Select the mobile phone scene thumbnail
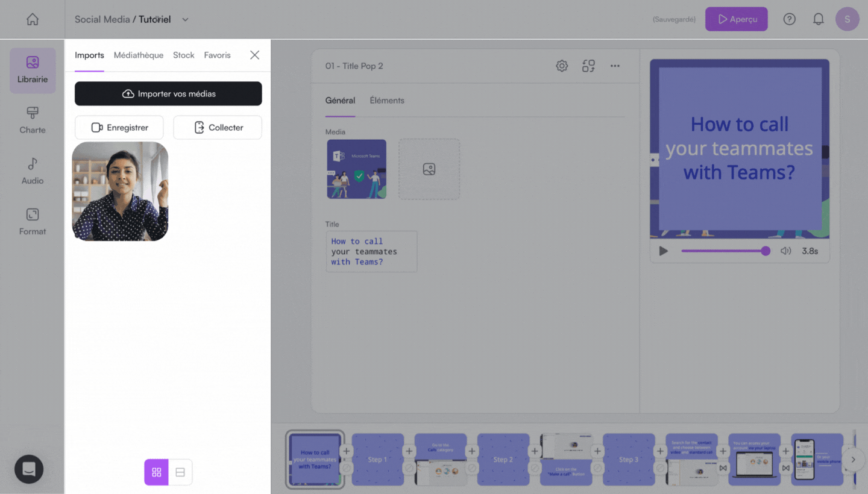The width and height of the screenshot is (868, 494). [x=817, y=459]
